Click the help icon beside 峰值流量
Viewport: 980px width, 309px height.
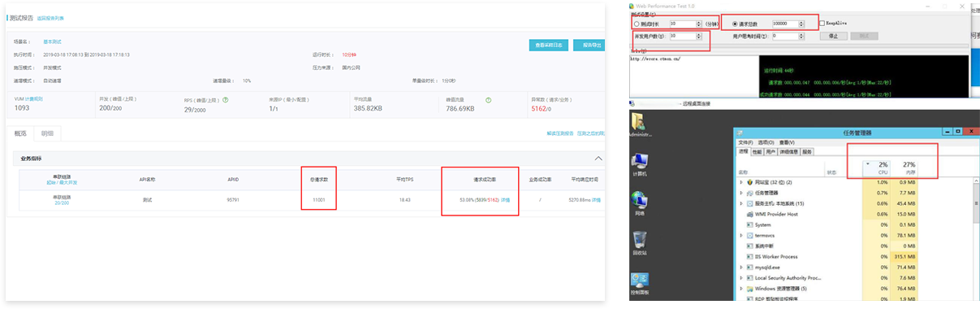(489, 100)
